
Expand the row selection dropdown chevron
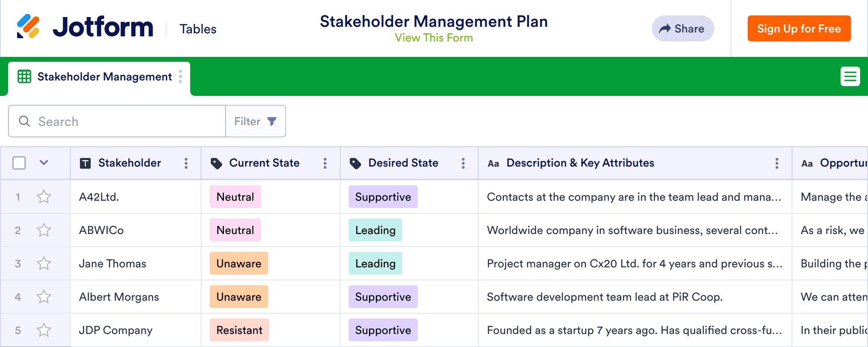[x=44, y=163]
